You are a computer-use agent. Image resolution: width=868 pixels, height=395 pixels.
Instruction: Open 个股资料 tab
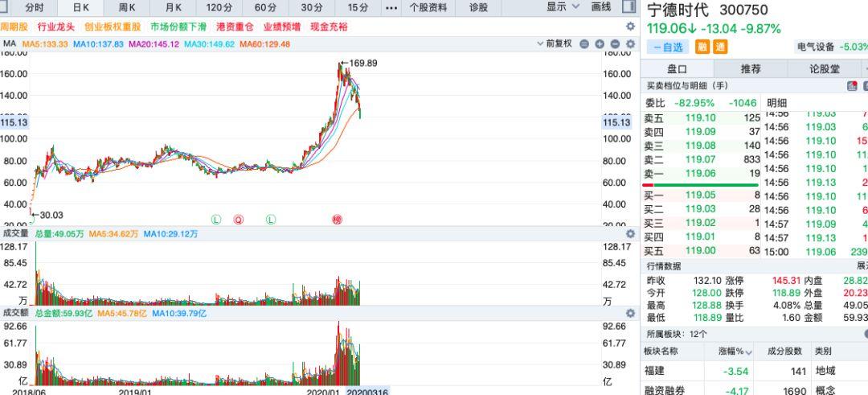point(428,7)
